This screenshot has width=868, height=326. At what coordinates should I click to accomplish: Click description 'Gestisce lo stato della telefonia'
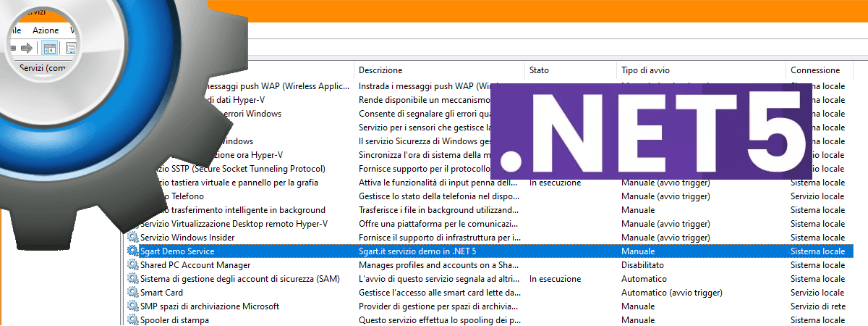[x=439, y=196]
